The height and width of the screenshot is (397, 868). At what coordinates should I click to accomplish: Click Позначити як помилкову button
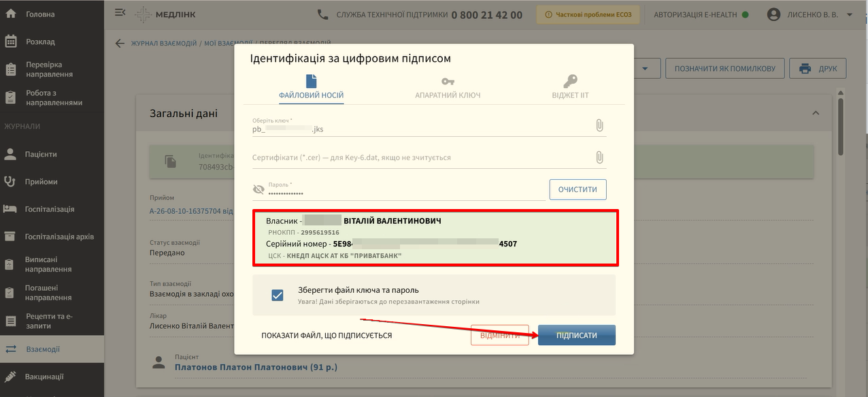725,68
